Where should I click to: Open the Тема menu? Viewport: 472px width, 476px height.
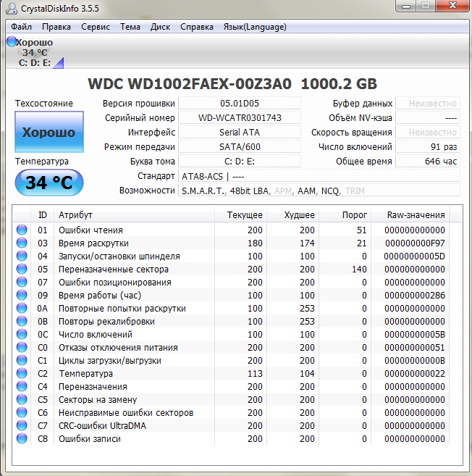(x=130, y=27)
